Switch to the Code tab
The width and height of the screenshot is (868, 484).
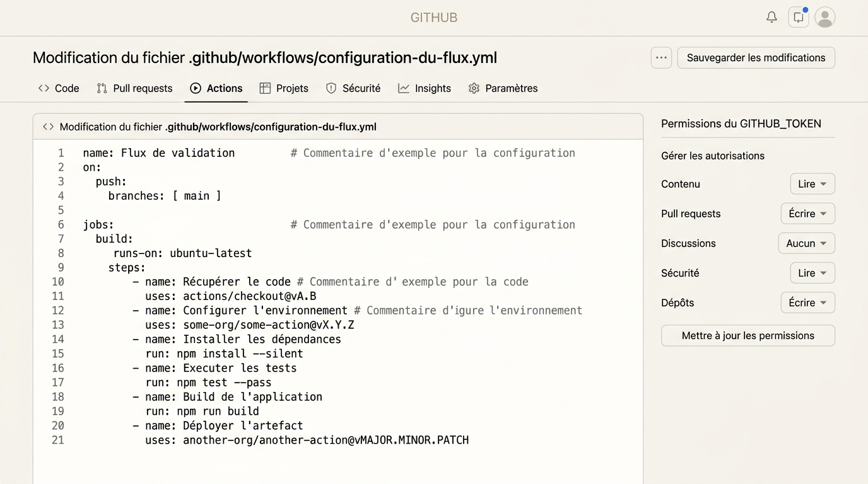(x=59, y=88)
